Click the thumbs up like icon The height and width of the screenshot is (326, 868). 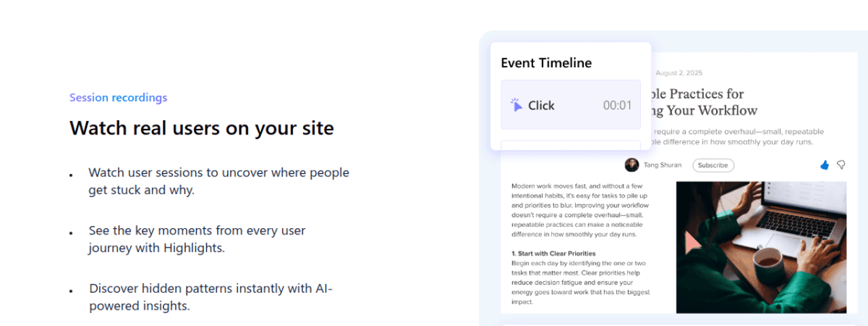coord(825,165)
